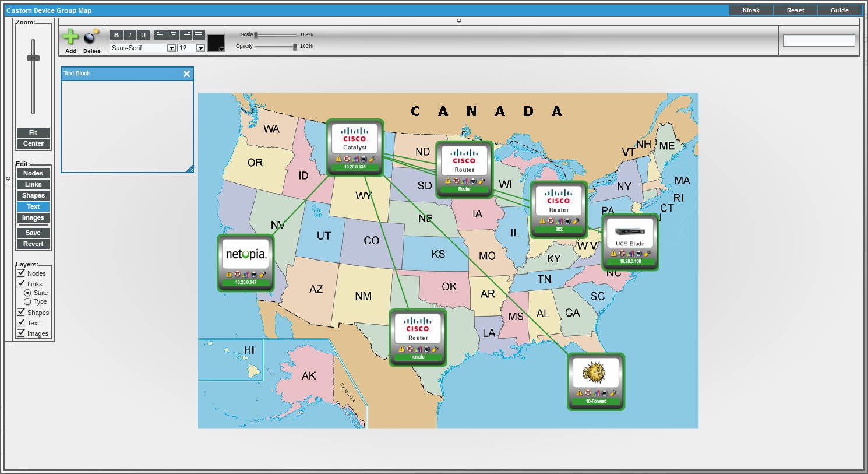Toggle bold text formatting
This screenshot has width=868, height=474.
117,35
